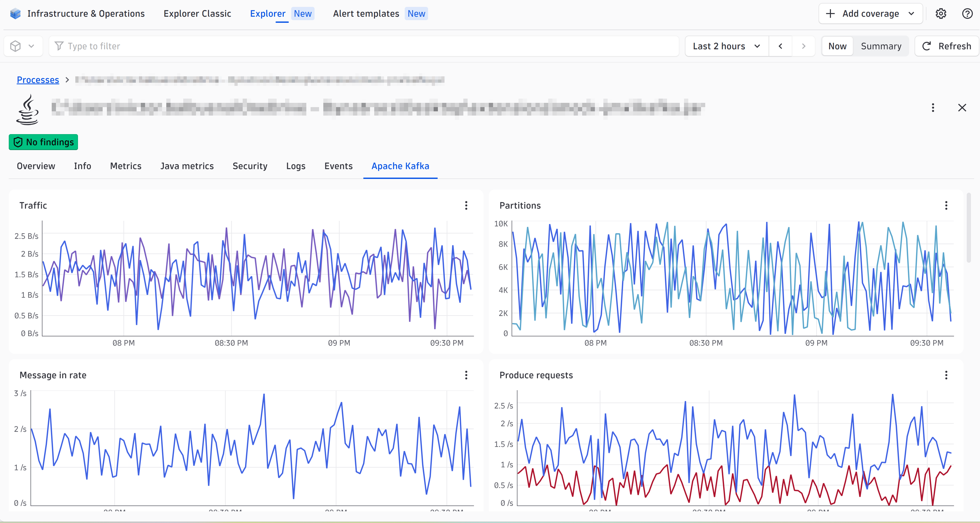This screenshot has height=523, width=980.
Task: Select the Summary view toggle
Action: pos(881,46)
